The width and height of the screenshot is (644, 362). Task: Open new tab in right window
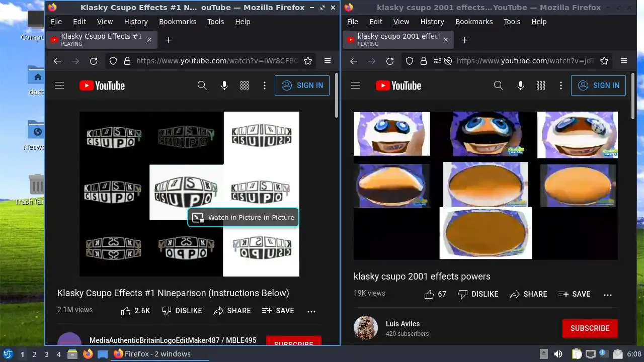[465, 40]
